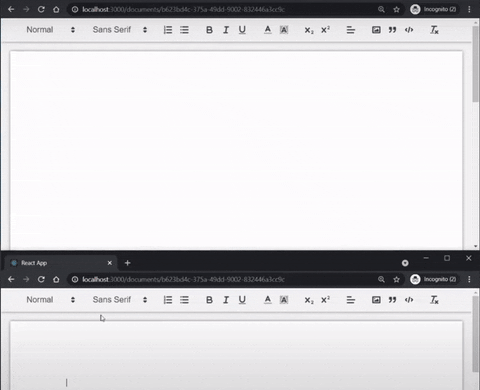Screen dimensions: 480x390
Task: Toggle bold formatting in top editor toolbar
Action: [x=209, y=30]
